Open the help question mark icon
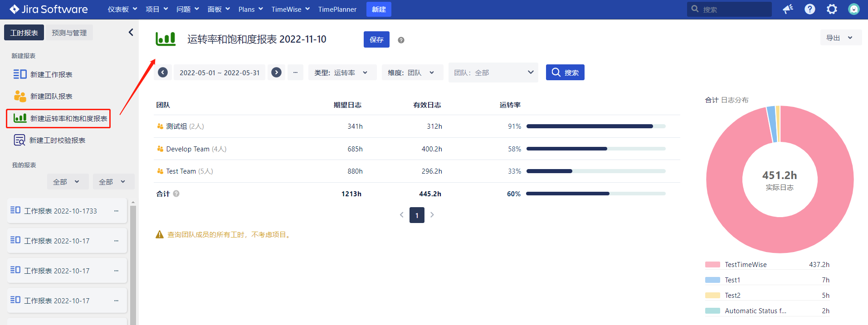 (x=809, y=9)
